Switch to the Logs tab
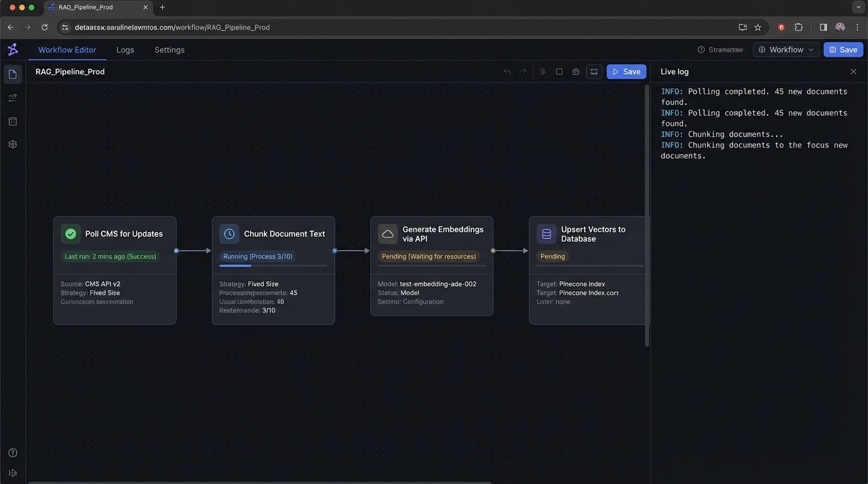The height and width of the screenshot is (484, 868). coord(125,50)
